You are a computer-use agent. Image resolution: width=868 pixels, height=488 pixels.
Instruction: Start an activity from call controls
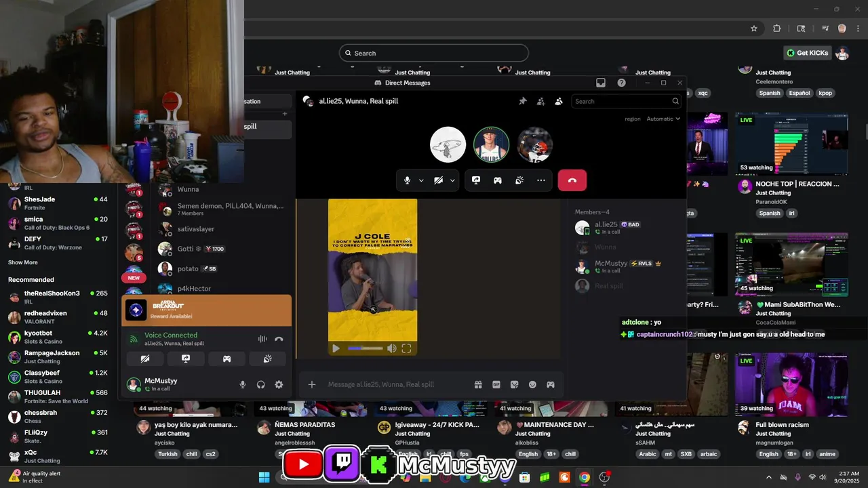pyautogui.click(x=498, y=180)
